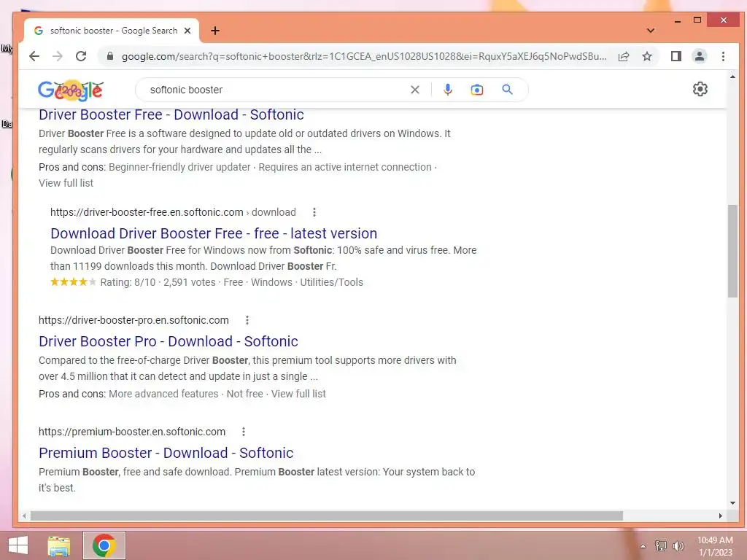
Task: Click the driver-booster-pro.en.softonic.com URL
Action: tap(133, 320)
